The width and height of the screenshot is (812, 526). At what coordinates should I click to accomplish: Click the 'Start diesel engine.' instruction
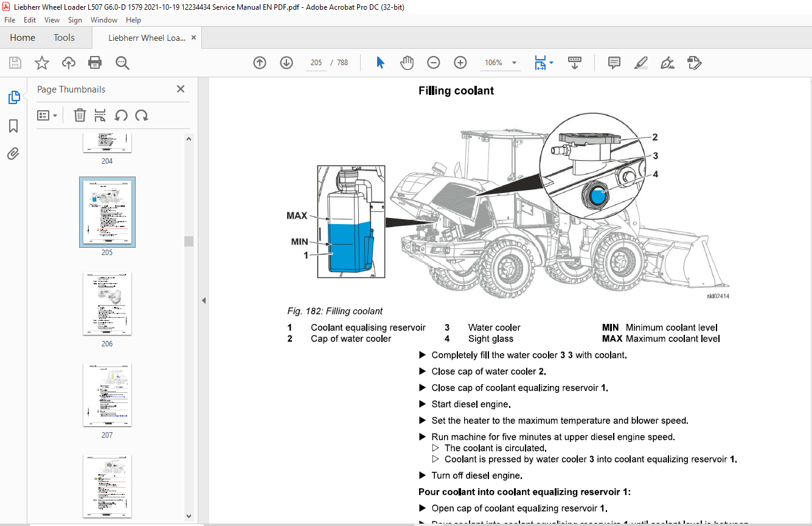(471, 404)
